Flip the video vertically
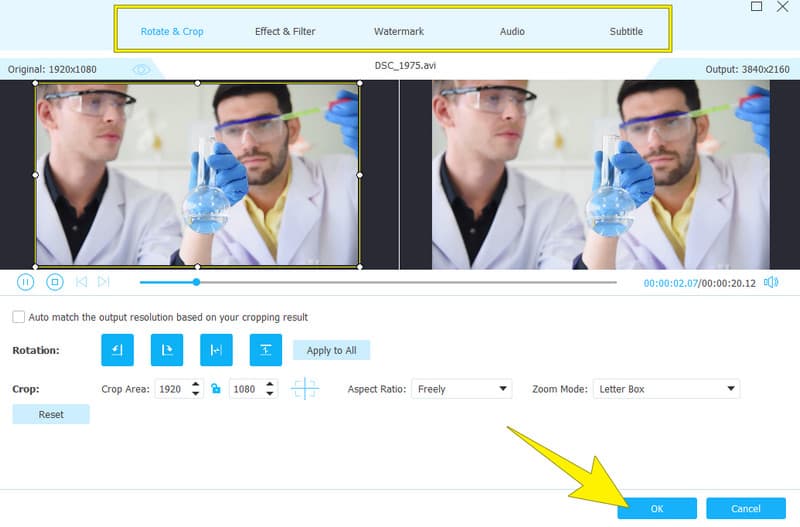The width and height of the screenshot is (800, 527). [x=266, y=350]
